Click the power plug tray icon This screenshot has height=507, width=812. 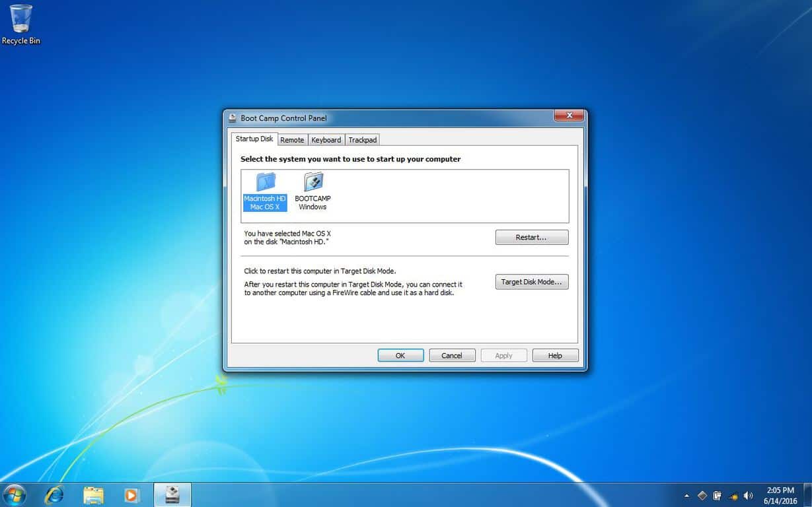click(717, 496)
